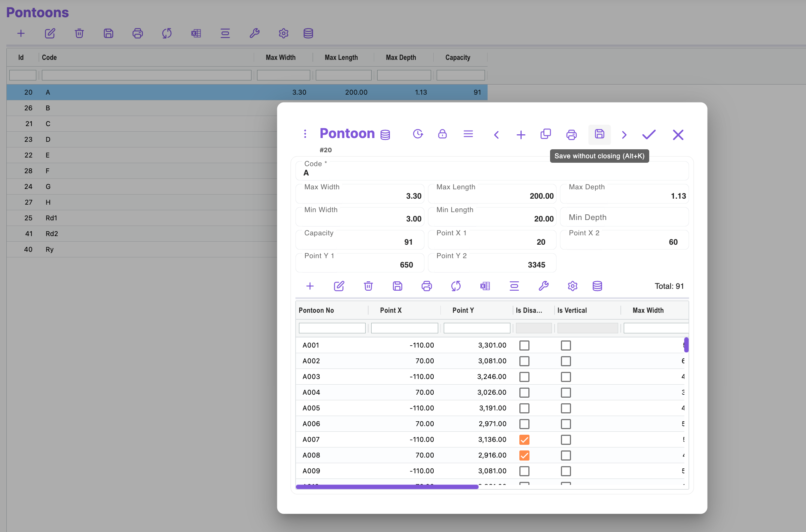Print the Pontoon record from dialog header
Screen dimensions: 806x532
pos(571,135)
